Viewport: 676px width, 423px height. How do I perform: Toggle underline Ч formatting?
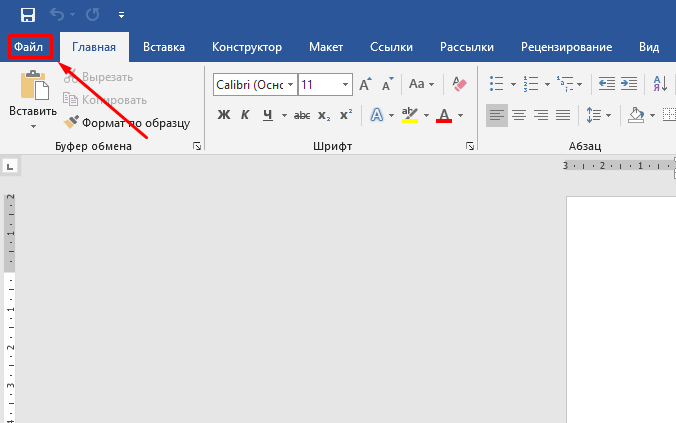pos(268,115)
